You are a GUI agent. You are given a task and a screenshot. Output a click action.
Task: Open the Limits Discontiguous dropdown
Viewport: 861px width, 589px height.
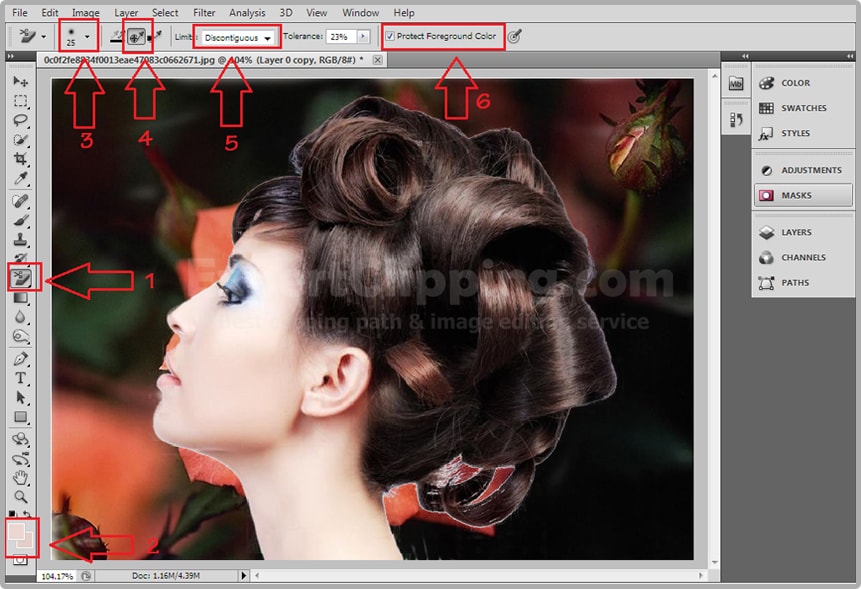pyautogui.click(x=237, y=37)
